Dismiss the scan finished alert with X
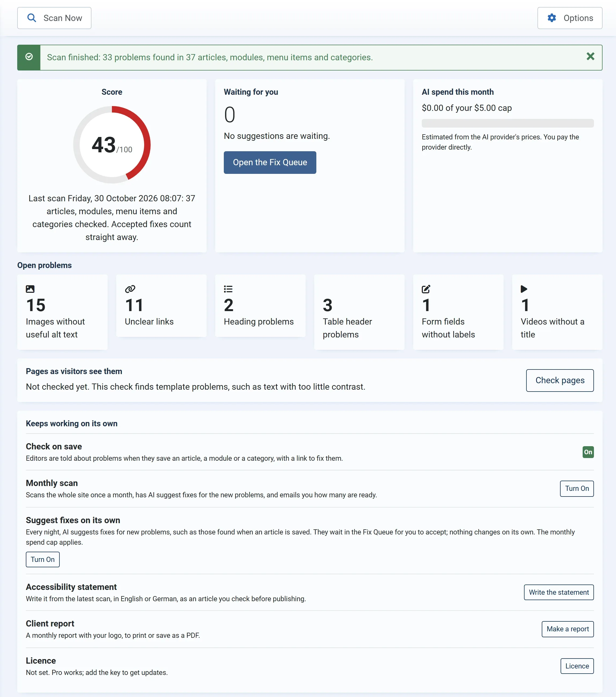Screen dimensions: 616x697 (x=590, y=56)
